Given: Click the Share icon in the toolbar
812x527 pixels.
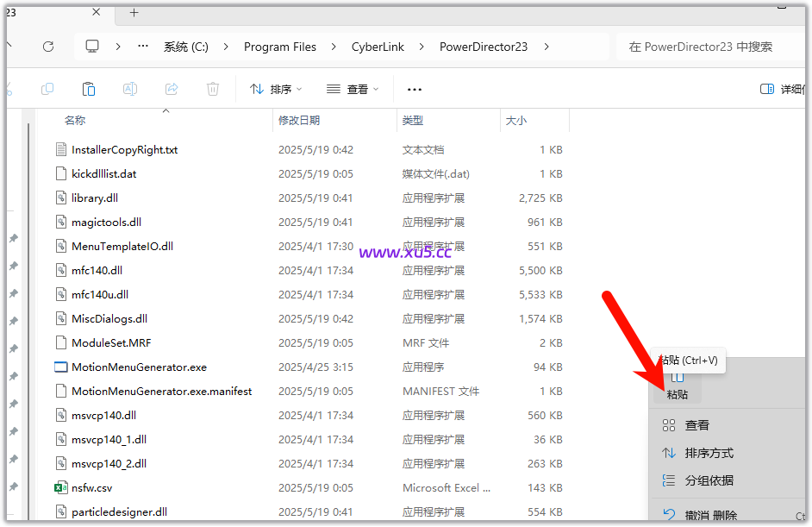Looking at the screenshot, I should pos(171,89).
